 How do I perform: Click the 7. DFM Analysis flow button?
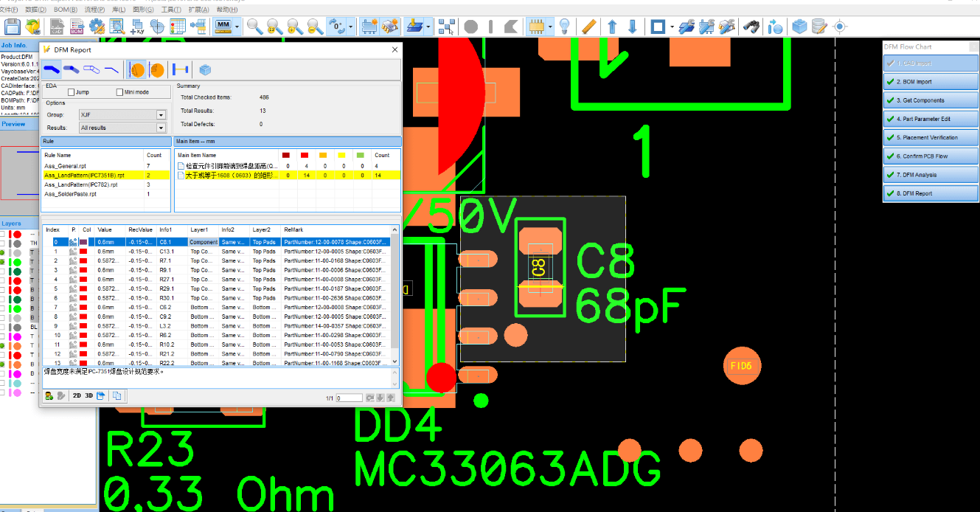pos(931,175)
